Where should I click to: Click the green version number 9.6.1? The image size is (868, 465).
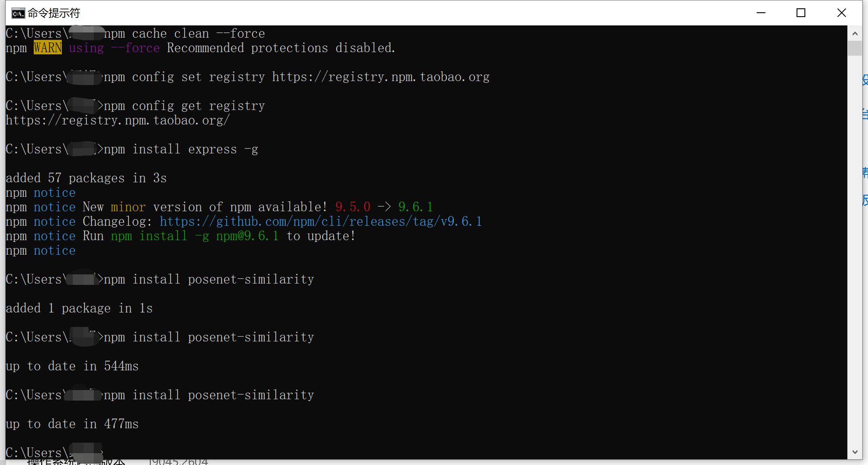pyautogui.click(x=415, y=206)
